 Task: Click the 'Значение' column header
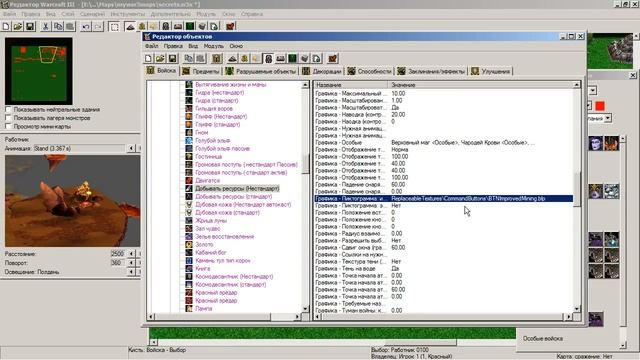pos(480,85)
